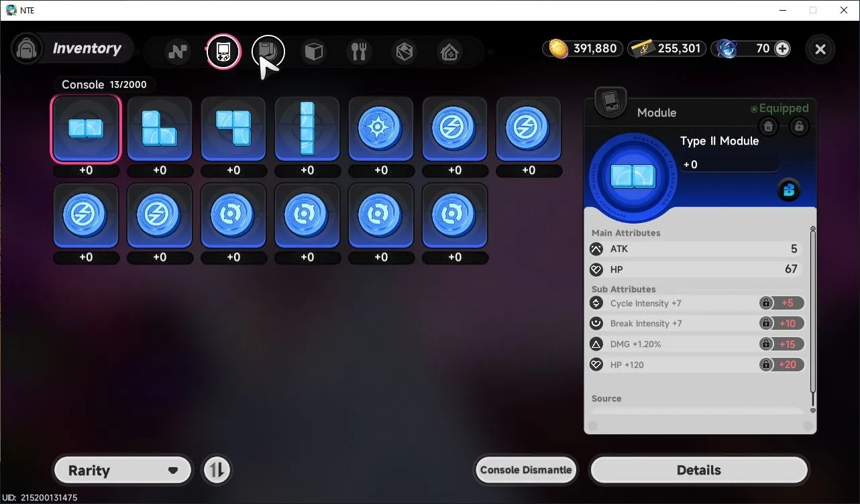This screenshot has height=504, width=860.
Task: Close the inventory with the X icon
Action: click(820, 49)
